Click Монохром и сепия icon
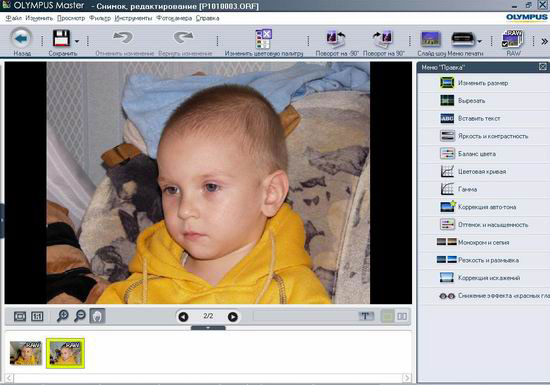This screenshot has width=550, height=385. 447,242
